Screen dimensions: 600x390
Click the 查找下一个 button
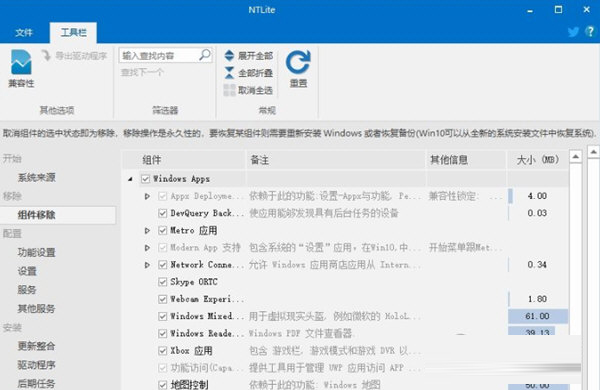pyautogui.click(x=142, y=72)
